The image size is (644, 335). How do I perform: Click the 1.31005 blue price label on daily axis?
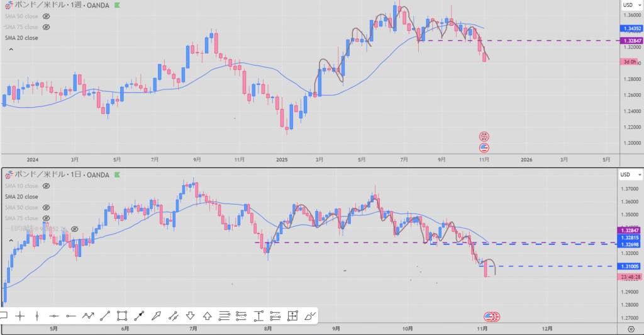point(632,267)
